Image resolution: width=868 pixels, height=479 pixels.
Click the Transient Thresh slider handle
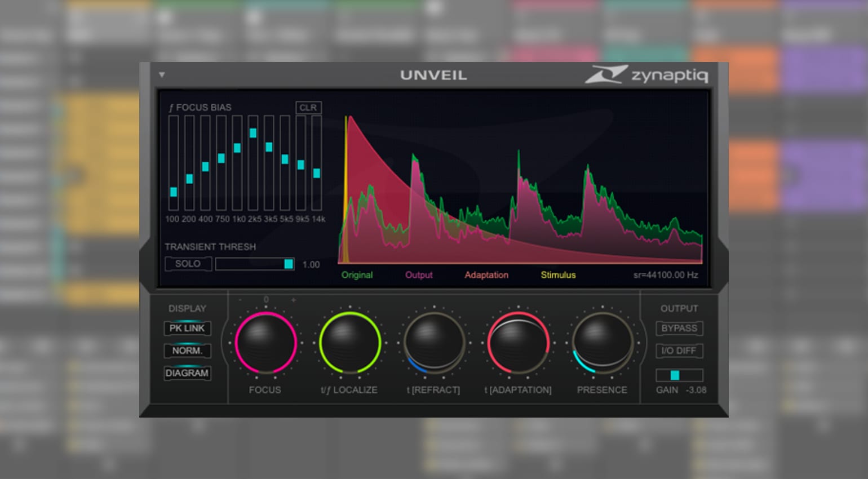coord(289,264)
